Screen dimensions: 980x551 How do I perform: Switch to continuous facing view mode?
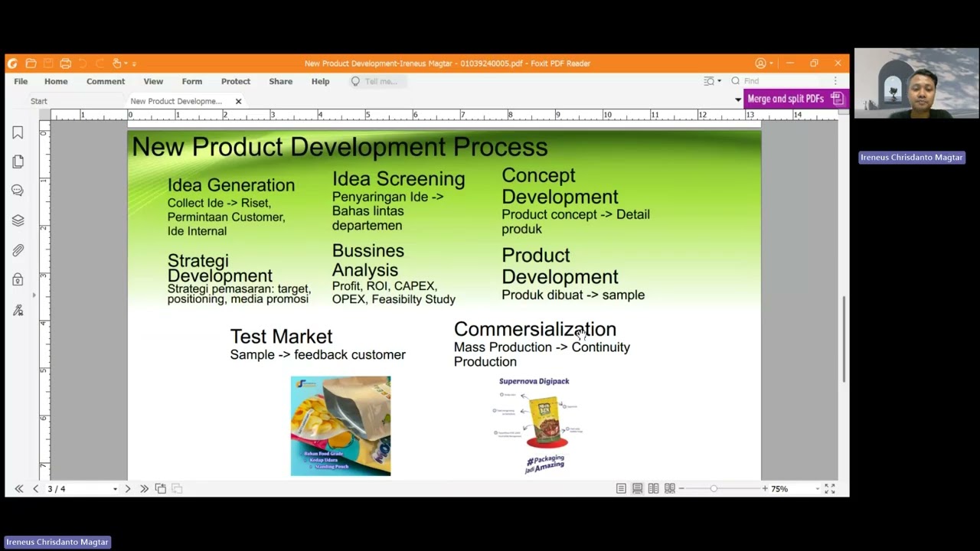(670, 489)
